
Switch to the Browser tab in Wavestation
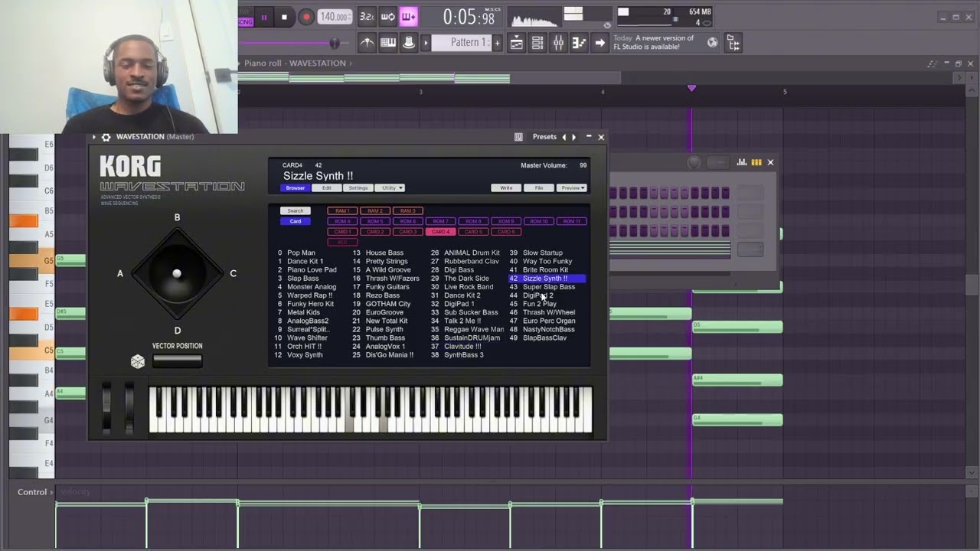click(x=295, y=187)
